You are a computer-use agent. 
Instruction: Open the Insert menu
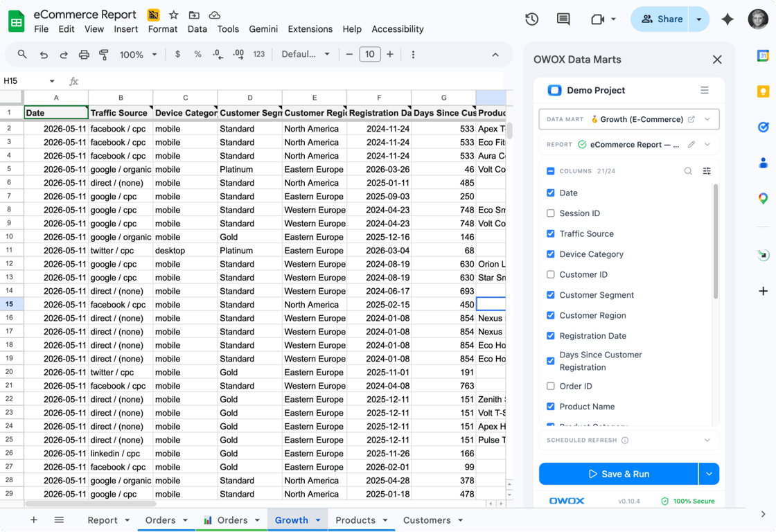tap(125, 29)
